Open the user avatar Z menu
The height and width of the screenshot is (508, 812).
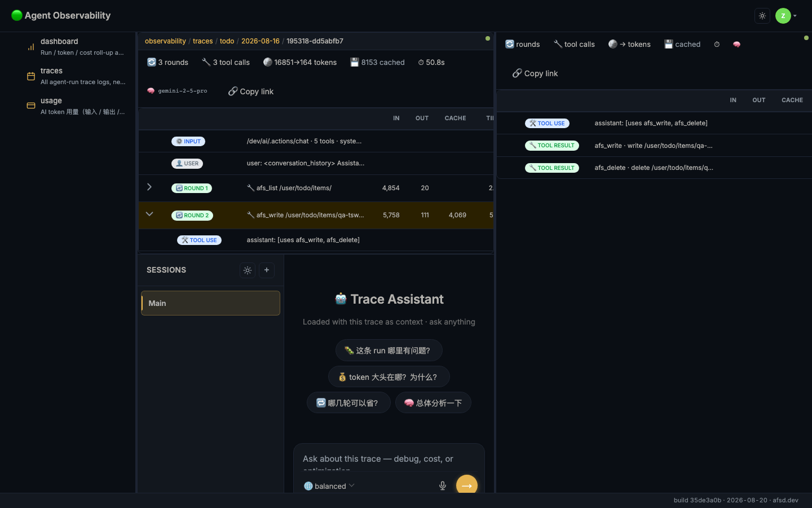pos(785,16)
